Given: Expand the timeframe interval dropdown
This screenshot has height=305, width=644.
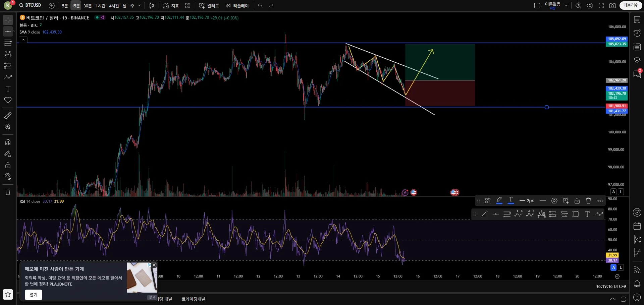Looking at the screenshot, I should coord(140,6).
